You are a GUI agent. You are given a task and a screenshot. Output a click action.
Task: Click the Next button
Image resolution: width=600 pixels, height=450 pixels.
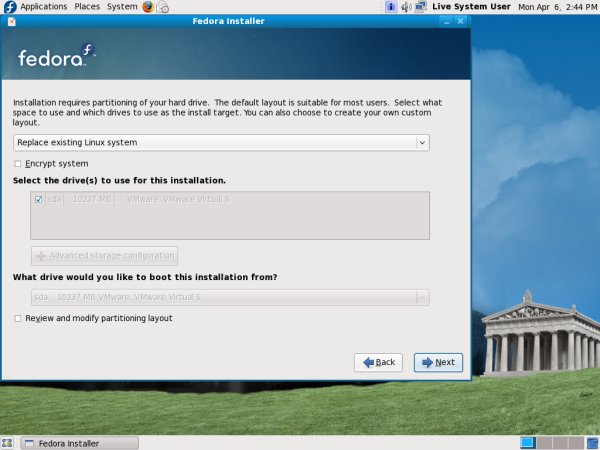(x=438, y=362)
